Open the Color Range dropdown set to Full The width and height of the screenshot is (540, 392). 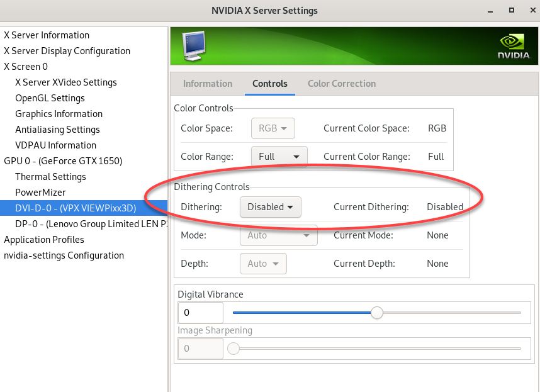[x=279, y=157]
